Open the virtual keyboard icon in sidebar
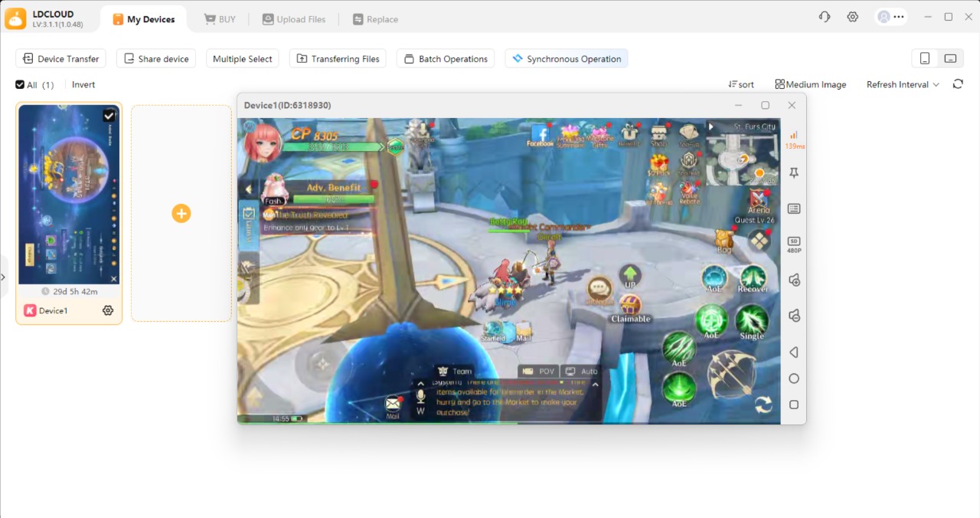The image size is (980, 518). coord(794,208)
